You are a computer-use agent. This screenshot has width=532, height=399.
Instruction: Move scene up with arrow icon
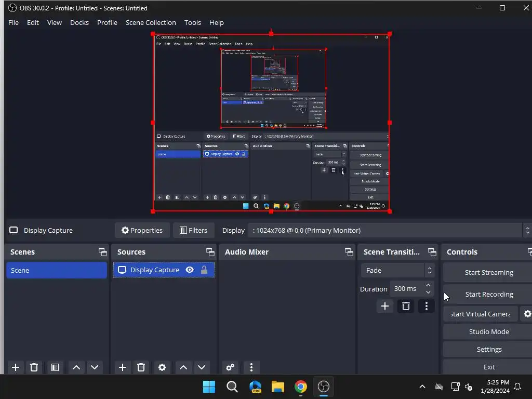coord(76,367)
